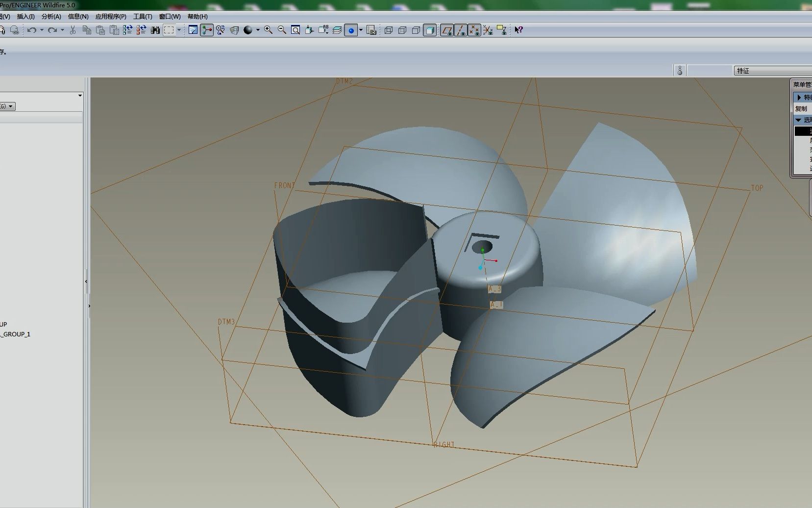Click the traffic-light regeneration status icon
812x508 pixels.
pyautogui.click(x=680, y=71)
